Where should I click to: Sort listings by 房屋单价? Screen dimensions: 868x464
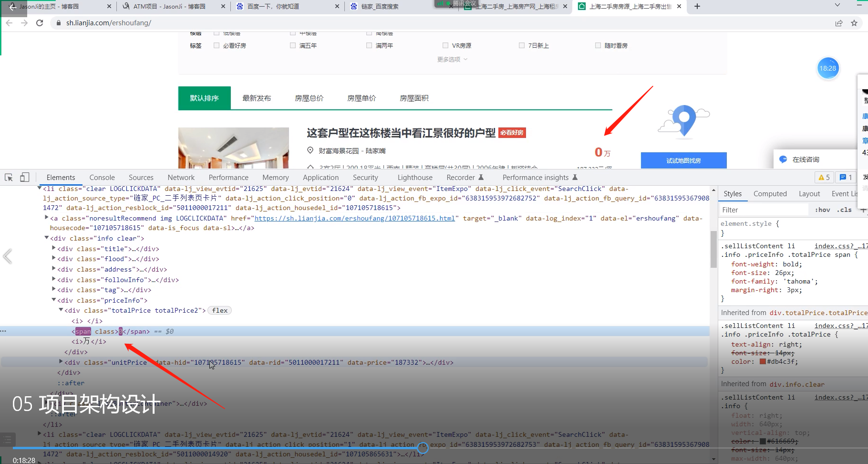[x=362, y=98]
